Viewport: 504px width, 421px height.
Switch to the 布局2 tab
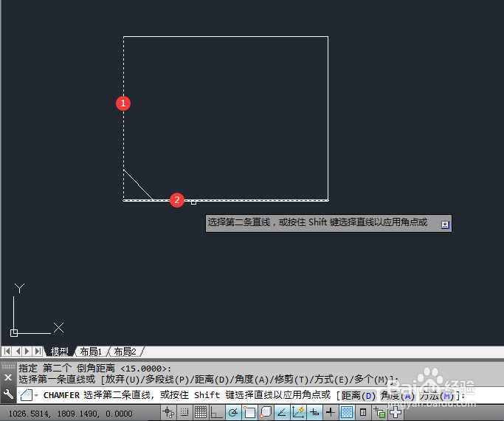click(125, 352)
